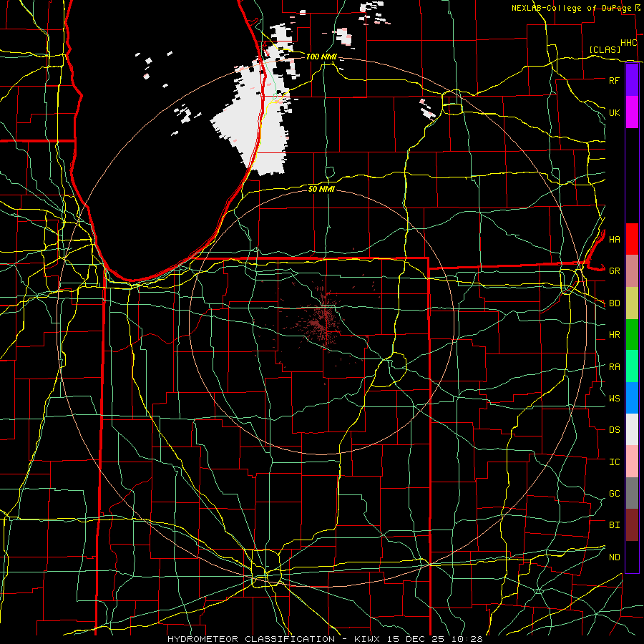The image size is (644, 644).
Task: Click the GR graupel color swatch
Action: click(632, 270)
